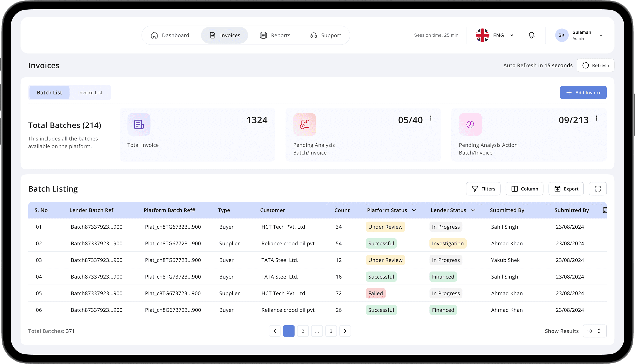Viewport: 635px width, 364px height.
Task: Click the fullscreen expand icon in Batch Listing
Action: (x=598, y=189)
